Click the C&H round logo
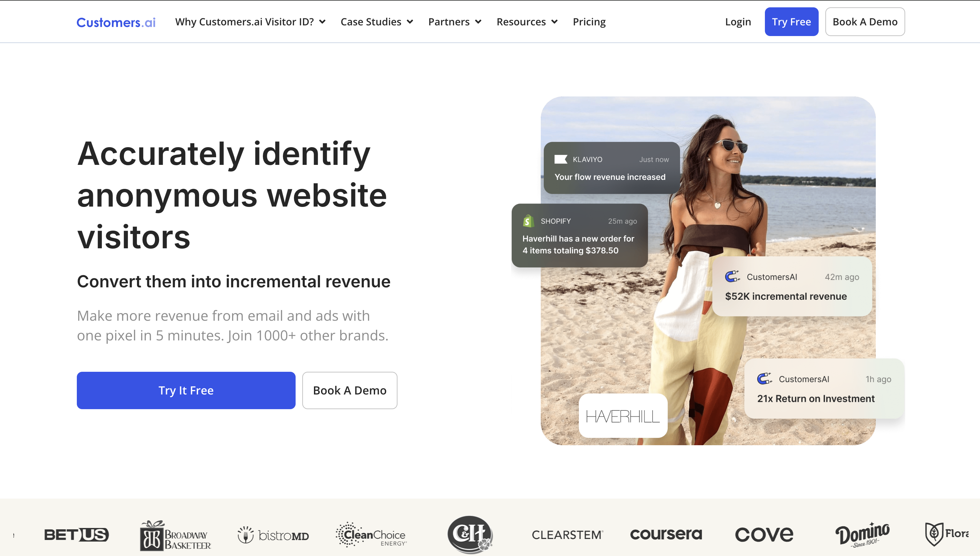980x556 pixels. (x=470, y=534)
